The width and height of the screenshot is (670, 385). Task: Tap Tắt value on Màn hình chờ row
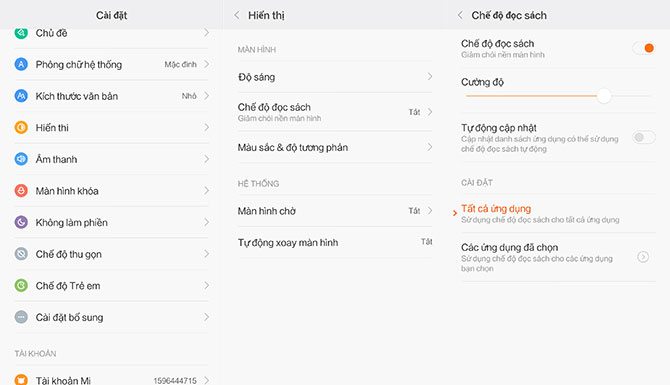pos(414,211)
